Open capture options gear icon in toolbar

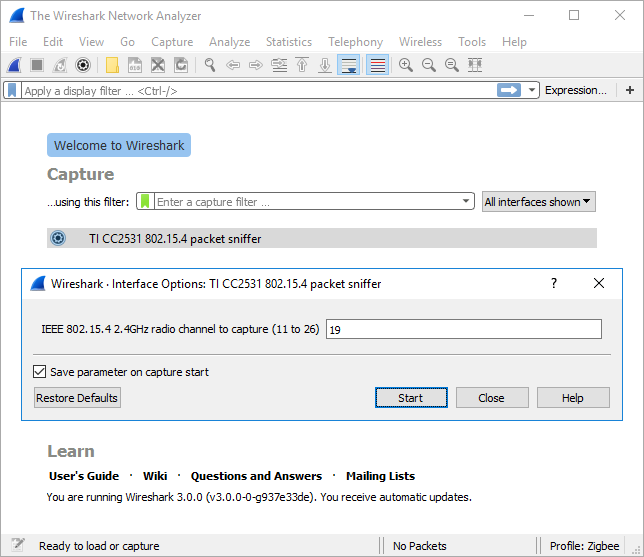[83, 65]
